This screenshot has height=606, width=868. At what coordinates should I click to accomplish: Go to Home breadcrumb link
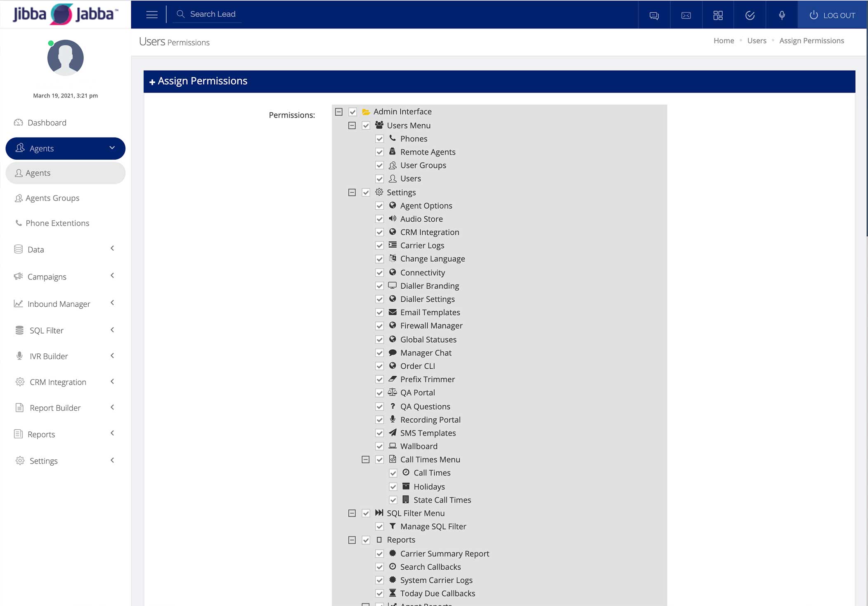(724, 40)
